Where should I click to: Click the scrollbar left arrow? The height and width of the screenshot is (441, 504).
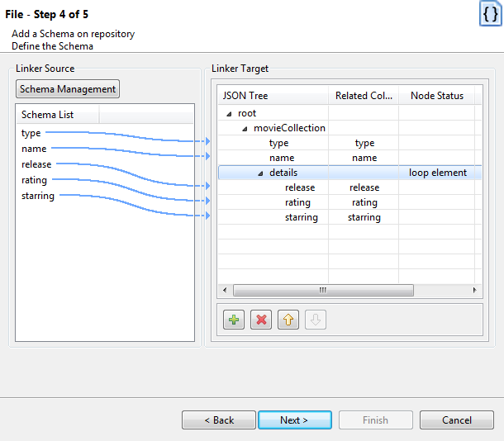(225, 290)
